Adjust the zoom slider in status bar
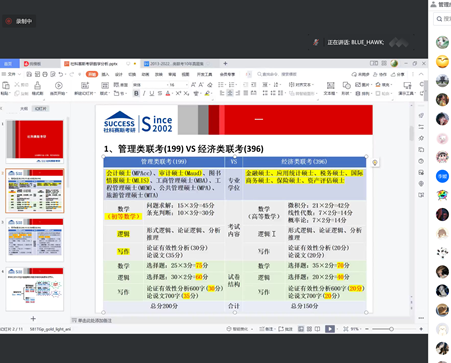 (x=391, y=329)
